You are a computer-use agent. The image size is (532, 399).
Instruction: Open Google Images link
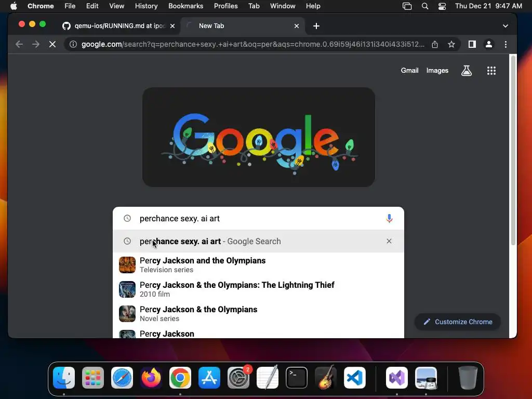pyautogui.click(x=437, y=70)
